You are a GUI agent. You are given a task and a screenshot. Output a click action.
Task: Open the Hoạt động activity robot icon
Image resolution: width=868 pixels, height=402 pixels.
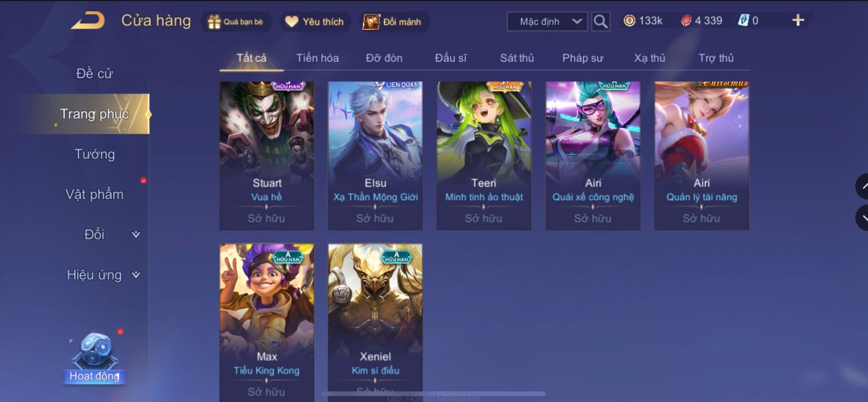95,351
